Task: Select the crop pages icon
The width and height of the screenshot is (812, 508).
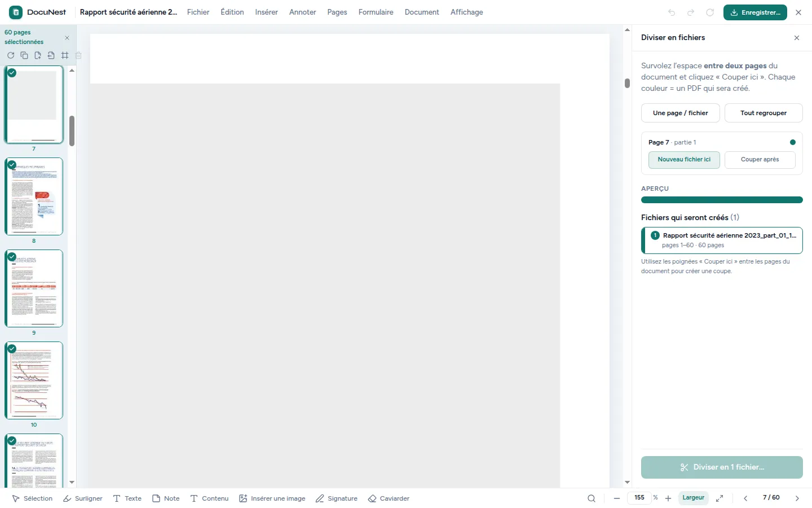Action: pos(65,55)
